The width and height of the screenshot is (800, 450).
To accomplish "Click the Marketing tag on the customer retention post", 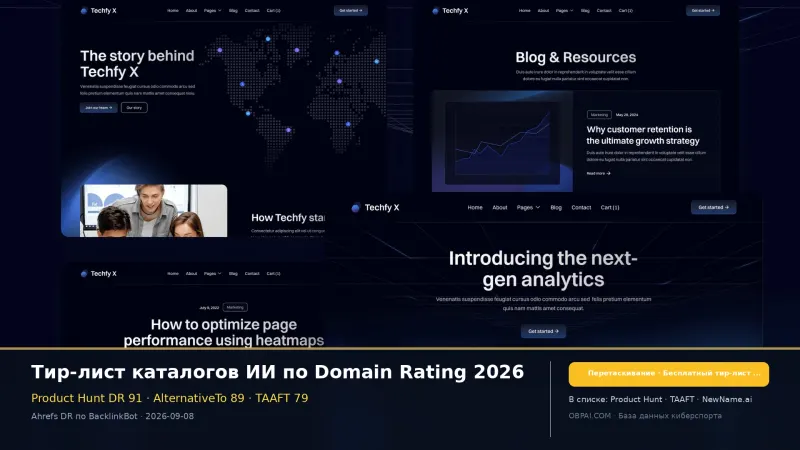I will [x=599, y=115].
